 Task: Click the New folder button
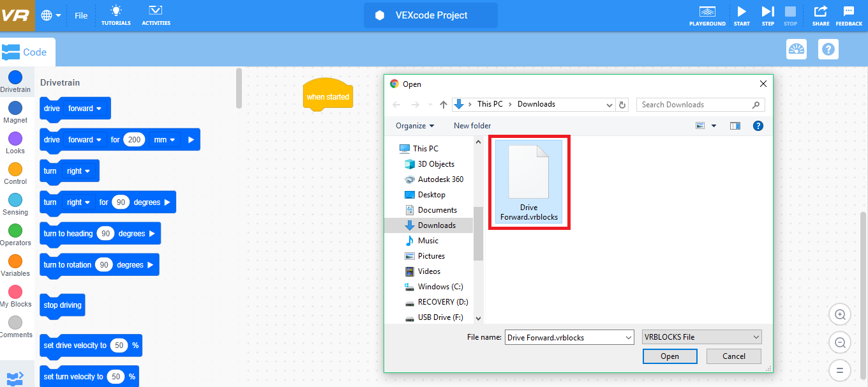pyautogui.click(x=472, y=126)
